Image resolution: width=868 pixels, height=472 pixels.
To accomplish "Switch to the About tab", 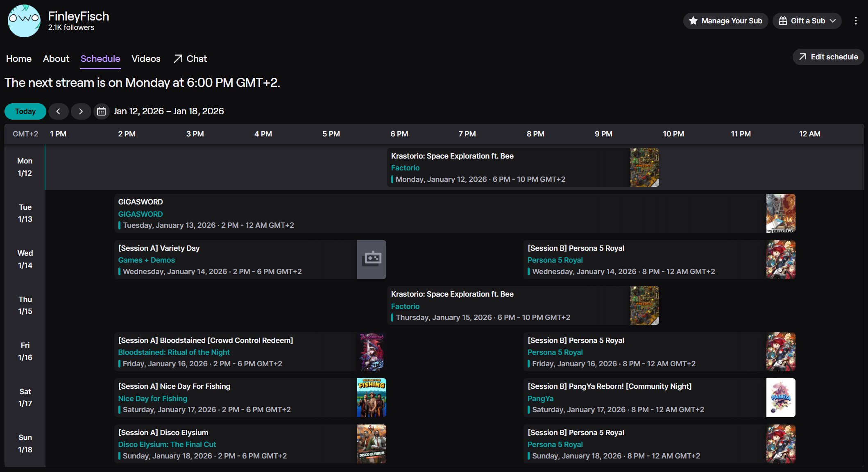I will tap(56, 59).
